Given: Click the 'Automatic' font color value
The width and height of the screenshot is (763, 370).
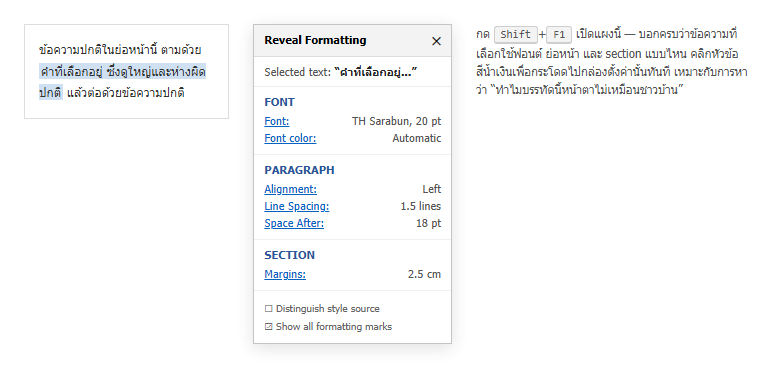Looking at the screenshot, I should pos(417,138).
